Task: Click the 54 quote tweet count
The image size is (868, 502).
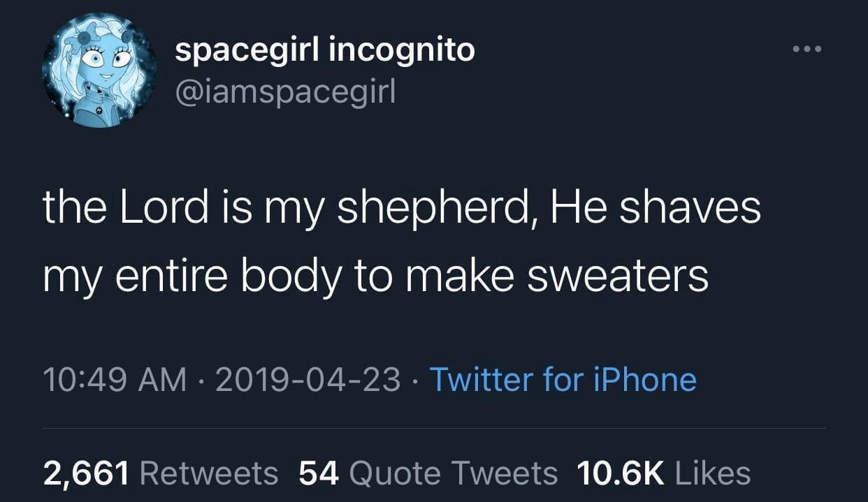Action: (x=319, y=473)
